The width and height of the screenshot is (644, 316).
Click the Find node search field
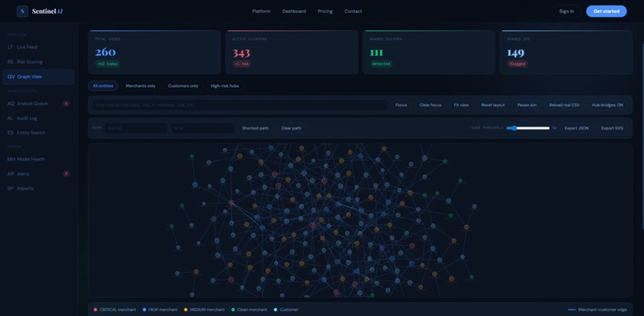click(x=240, y=105)
